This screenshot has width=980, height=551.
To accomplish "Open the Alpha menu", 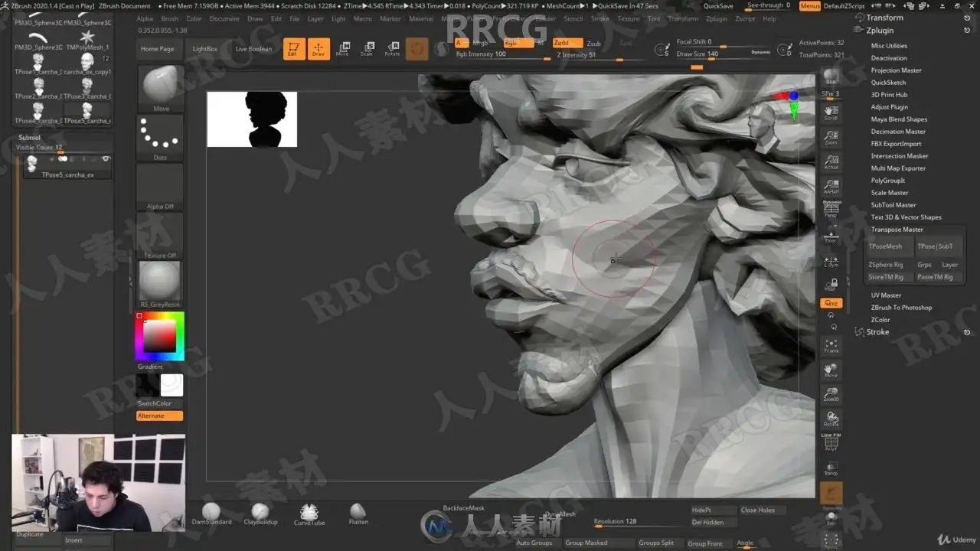I will (145, 19).
